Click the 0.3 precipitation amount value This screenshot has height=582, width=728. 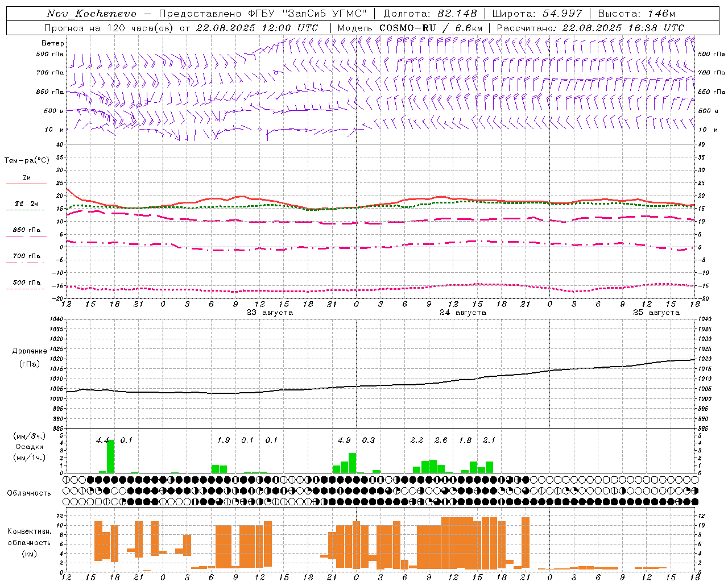[x=369, y=440]
